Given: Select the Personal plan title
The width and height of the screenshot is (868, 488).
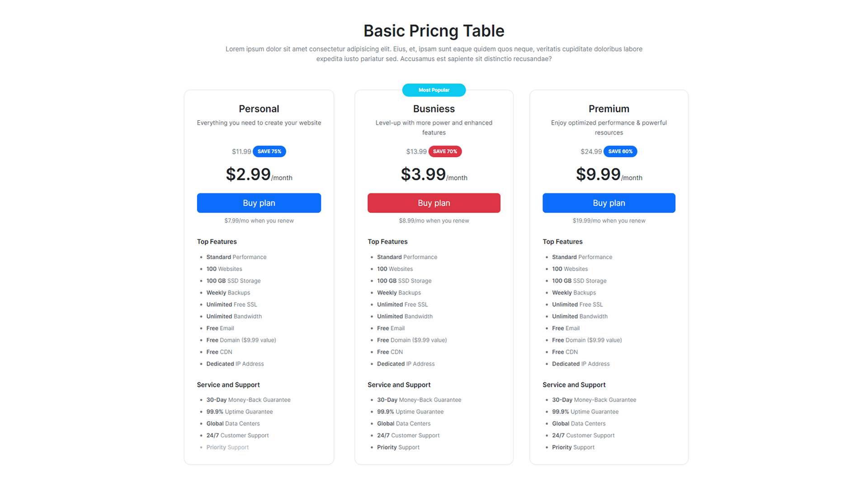Looking at the screenshot, I should coord(259,108).
